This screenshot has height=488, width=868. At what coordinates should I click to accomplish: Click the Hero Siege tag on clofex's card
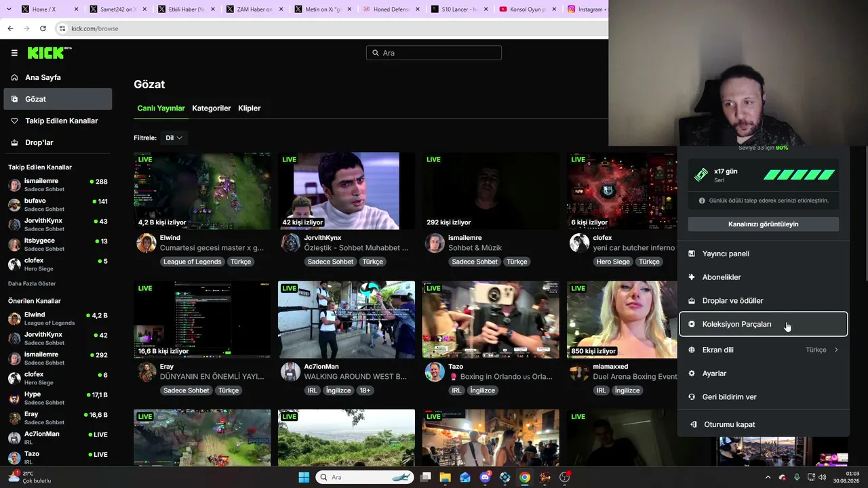(x=613, y=262)
